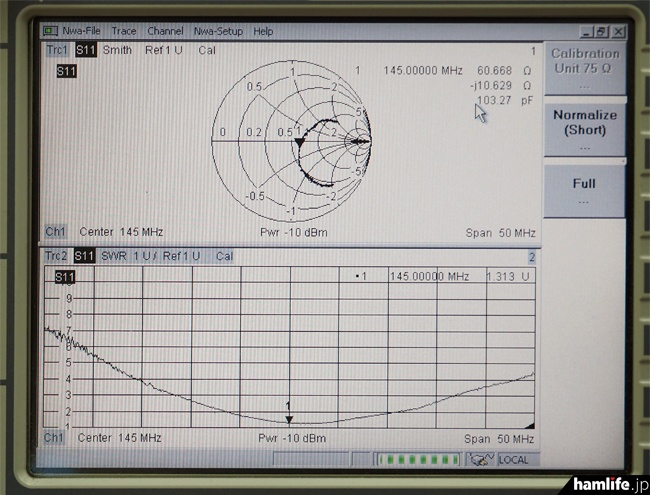650x495 pixels.
Task: Click the Smith format label of Trc1
Action: [x=117, y=50]
